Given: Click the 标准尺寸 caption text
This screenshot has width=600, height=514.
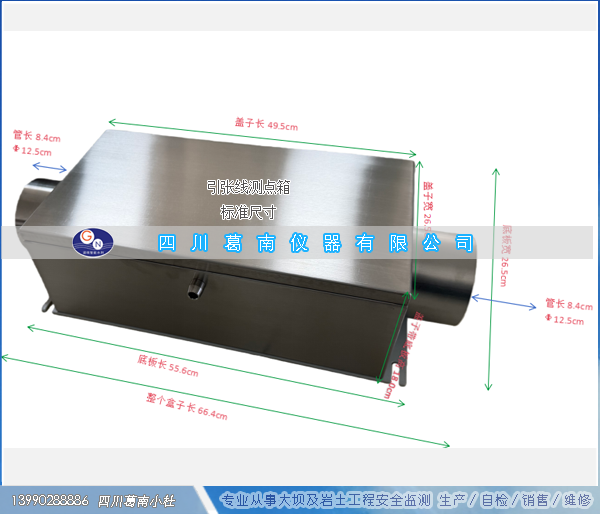Looking at the screenshot, I should (246, 211).
